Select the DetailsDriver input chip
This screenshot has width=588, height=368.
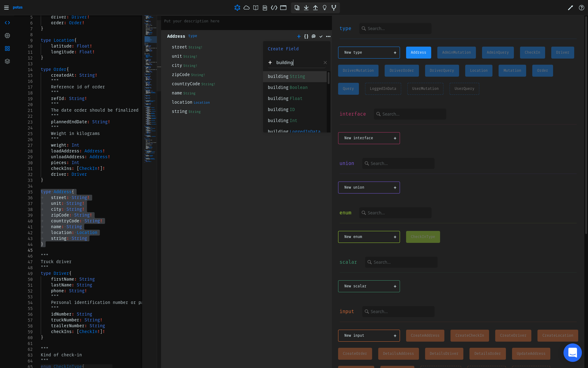[x=444, y=354]
